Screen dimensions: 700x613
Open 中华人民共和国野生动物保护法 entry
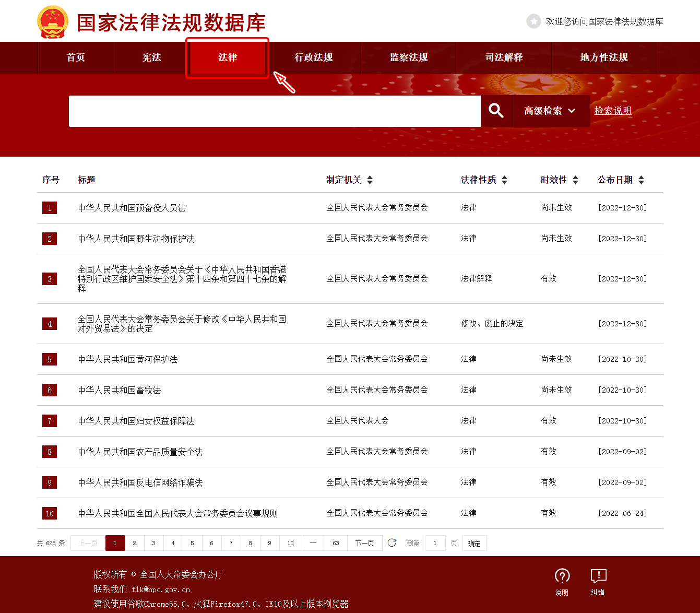click(136, 239)
